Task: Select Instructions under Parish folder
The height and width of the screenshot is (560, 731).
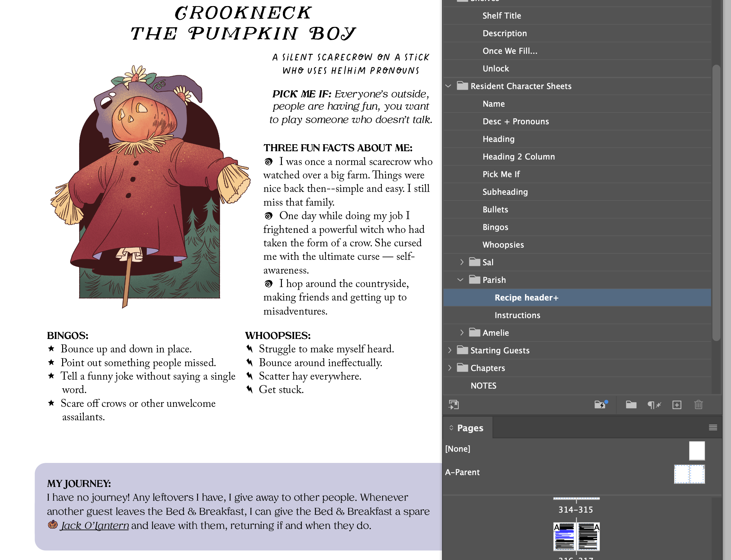Action: pyautogui.click(x=517, y=315)
